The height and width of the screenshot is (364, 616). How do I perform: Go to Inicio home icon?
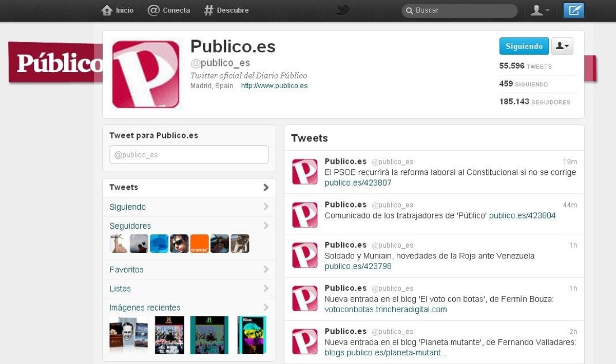(118, 10)
